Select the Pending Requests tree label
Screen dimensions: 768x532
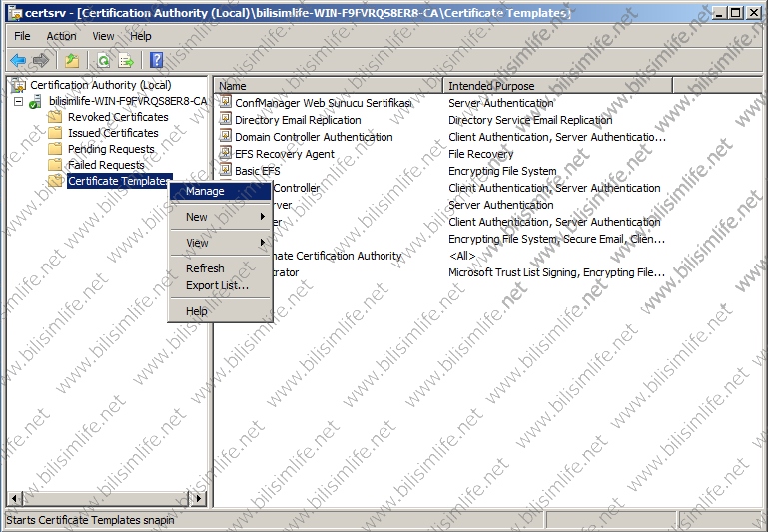click(111, 149)
